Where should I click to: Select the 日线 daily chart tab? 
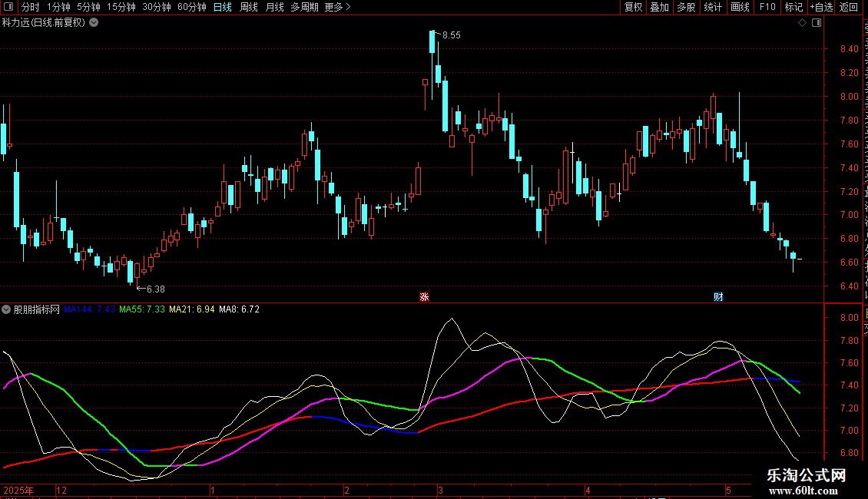coord(223,7)
